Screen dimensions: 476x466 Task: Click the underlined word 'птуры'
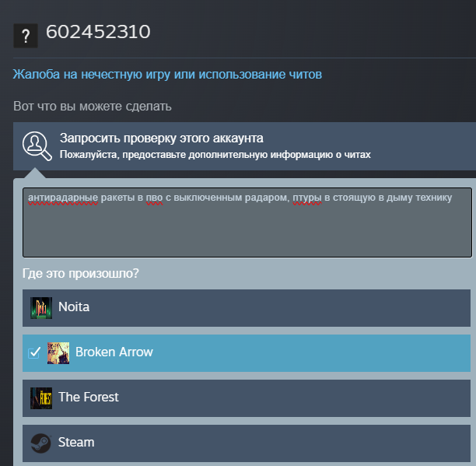(307, 198)
